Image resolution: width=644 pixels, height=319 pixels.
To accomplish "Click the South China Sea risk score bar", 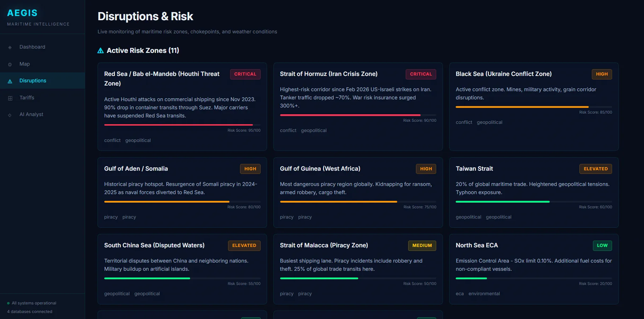I will click(x=182, y=278).
